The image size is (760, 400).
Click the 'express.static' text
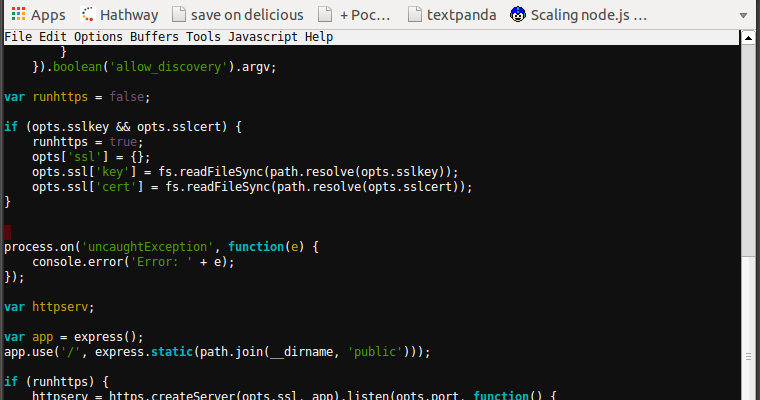144,352
